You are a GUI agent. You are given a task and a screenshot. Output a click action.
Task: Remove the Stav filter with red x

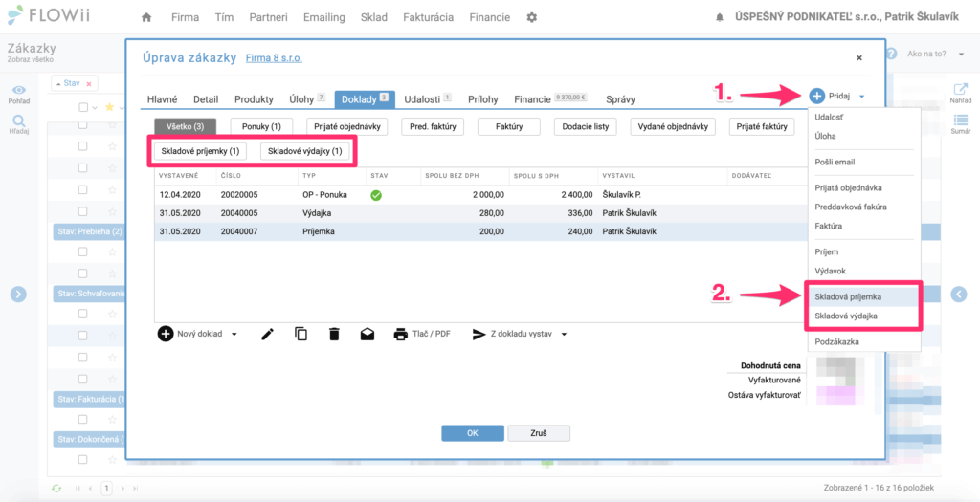point(89,84)
